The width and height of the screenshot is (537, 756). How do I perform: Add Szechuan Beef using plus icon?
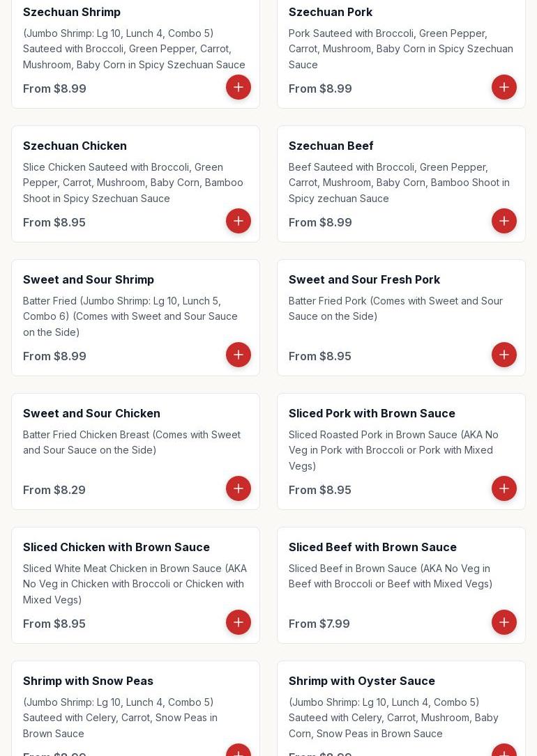point(504,221)
